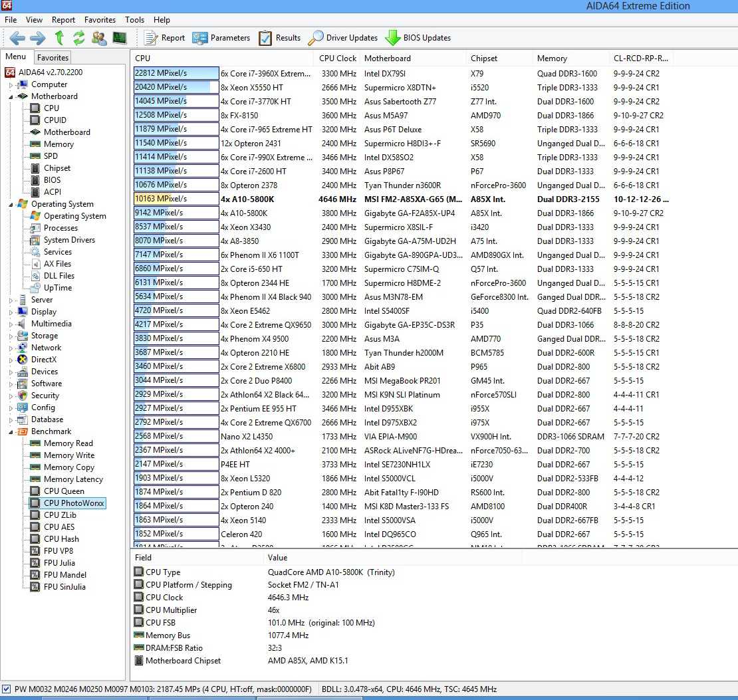
Task: Open the DLL Files item
Action: pos(59,276)
